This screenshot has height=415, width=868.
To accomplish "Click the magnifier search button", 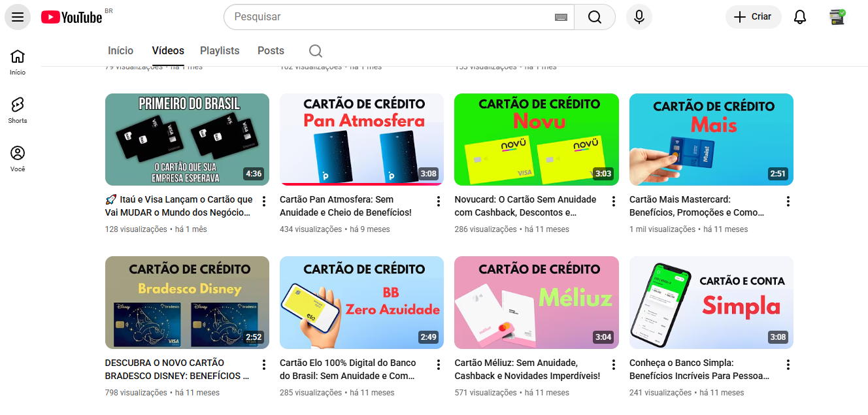I will [x=595, y=17].
